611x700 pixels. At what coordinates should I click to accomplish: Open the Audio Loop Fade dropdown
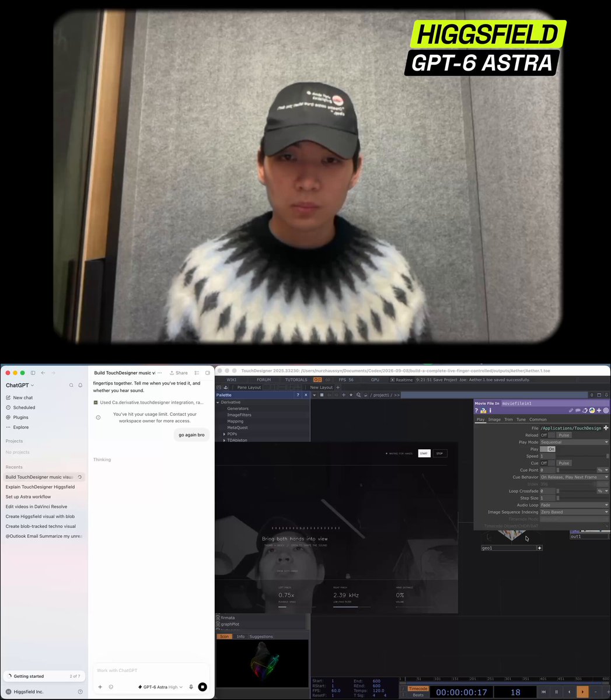point(574,505)
